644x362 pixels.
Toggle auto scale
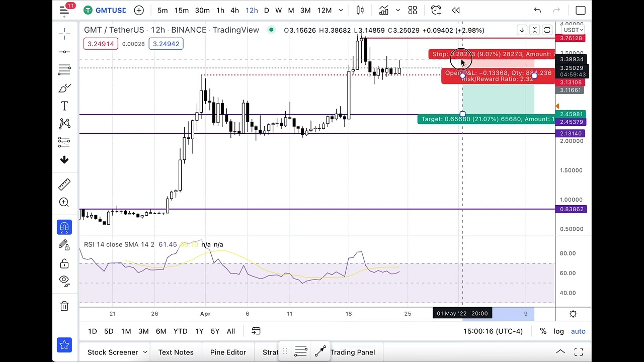(578, 331)
